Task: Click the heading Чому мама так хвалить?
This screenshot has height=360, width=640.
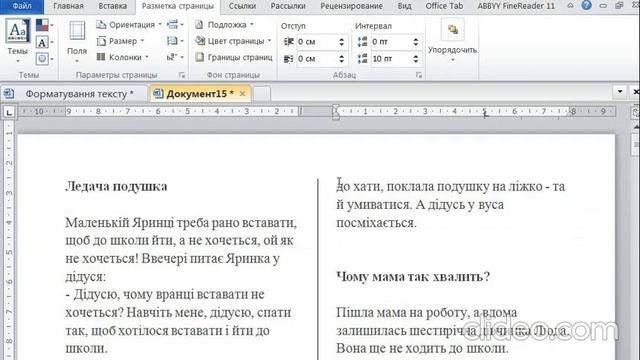Action: pos(413,277)
